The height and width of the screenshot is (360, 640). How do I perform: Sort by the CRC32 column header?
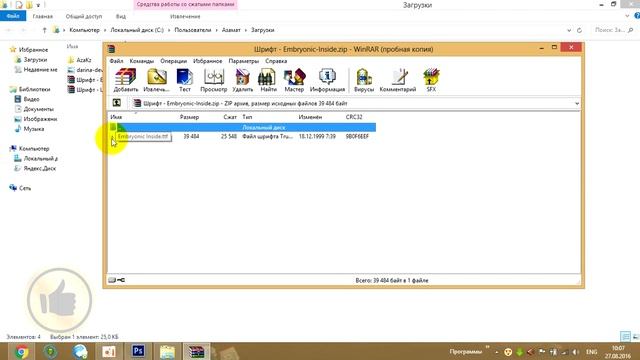354,117
